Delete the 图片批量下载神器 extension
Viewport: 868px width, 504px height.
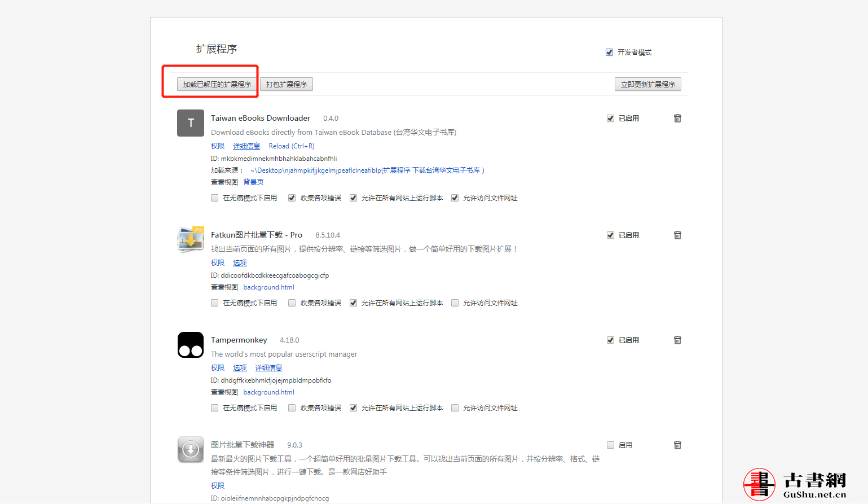[677, 445]
